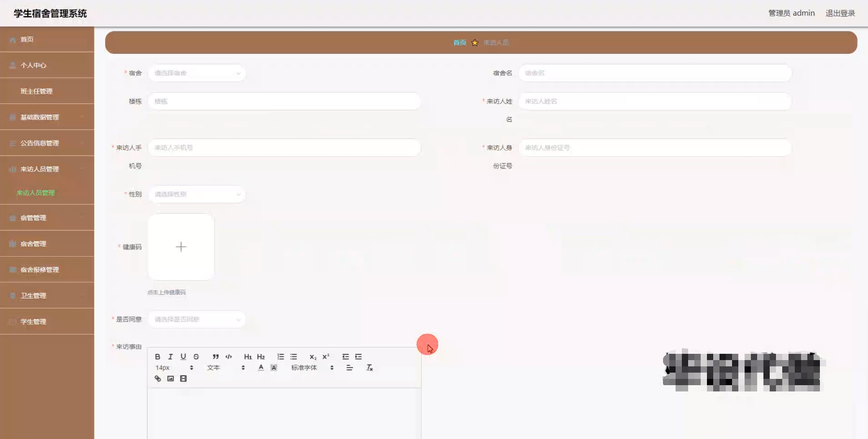
Task: Focus the 来访人身份证号 input field
Action: click(655, 148)
